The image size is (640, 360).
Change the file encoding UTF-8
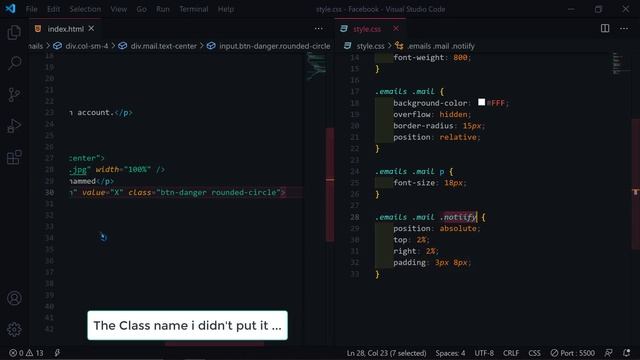(x=484, y=353)
